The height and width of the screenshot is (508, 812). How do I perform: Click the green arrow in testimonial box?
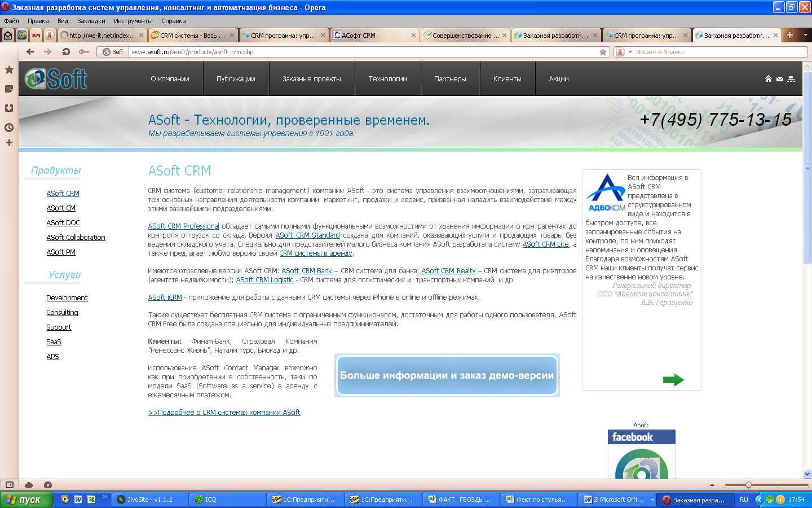pos(673,380)
